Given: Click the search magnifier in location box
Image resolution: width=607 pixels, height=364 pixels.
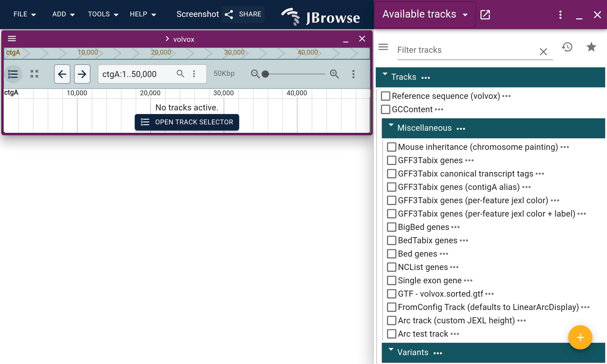Looking at the screenshot, I should [180, 74].
